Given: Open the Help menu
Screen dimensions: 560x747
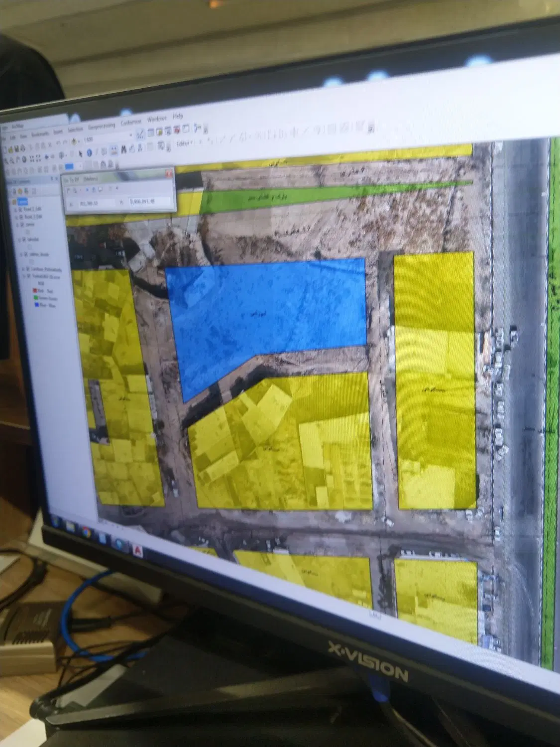Looking at the screenshot, I should tap(178, 116).
